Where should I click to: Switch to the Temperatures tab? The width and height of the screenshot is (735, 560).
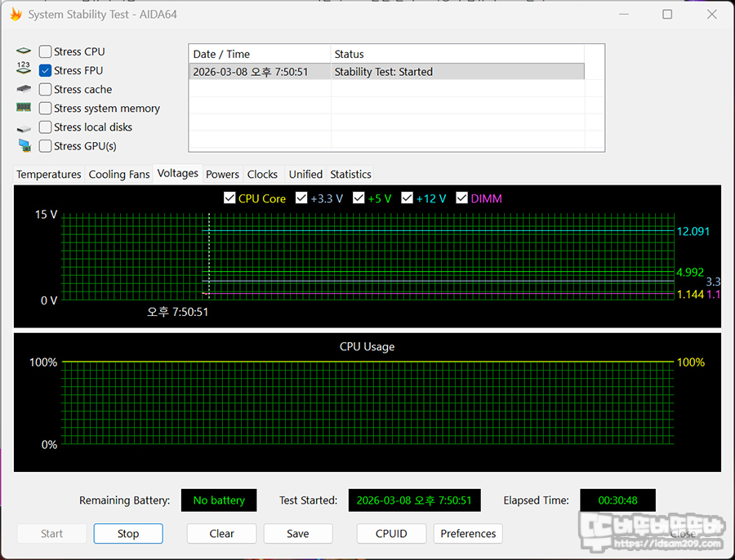click(49, 175)
